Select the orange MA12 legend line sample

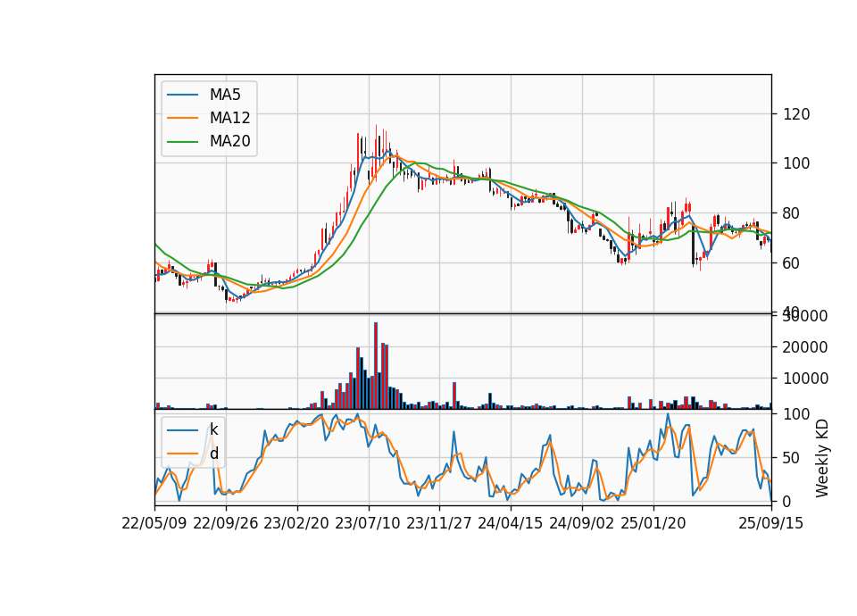(182, 118)
